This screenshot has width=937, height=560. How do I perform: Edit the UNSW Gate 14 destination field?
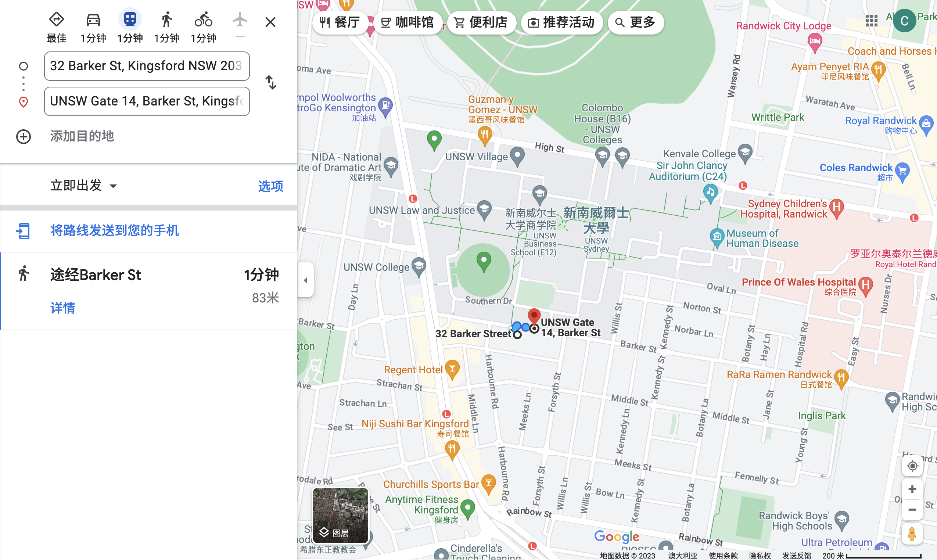coord(147,101)
